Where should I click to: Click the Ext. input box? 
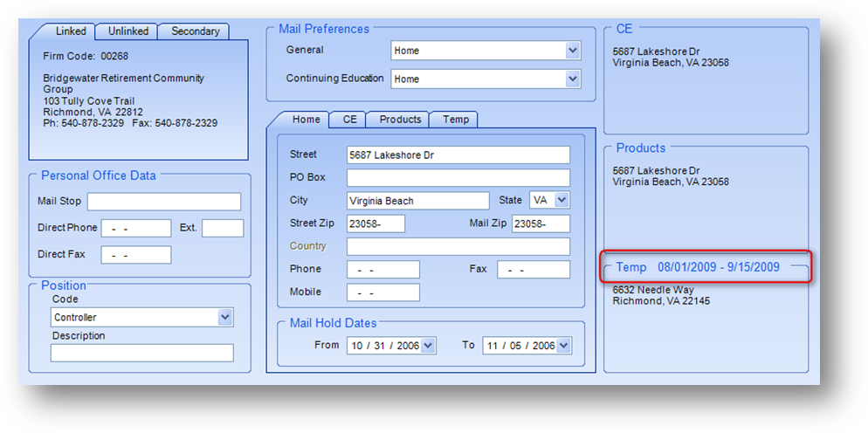(x=222, y=229)
